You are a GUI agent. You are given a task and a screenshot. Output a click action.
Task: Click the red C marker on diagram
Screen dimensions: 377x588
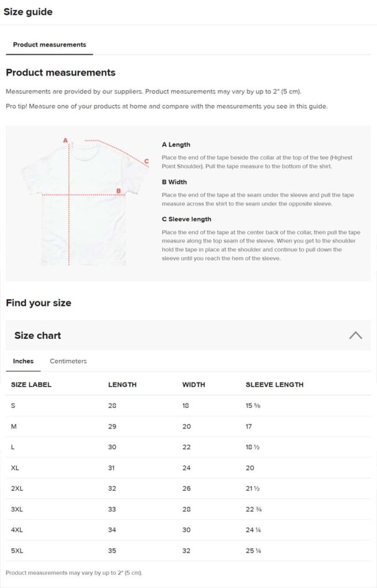146,161
